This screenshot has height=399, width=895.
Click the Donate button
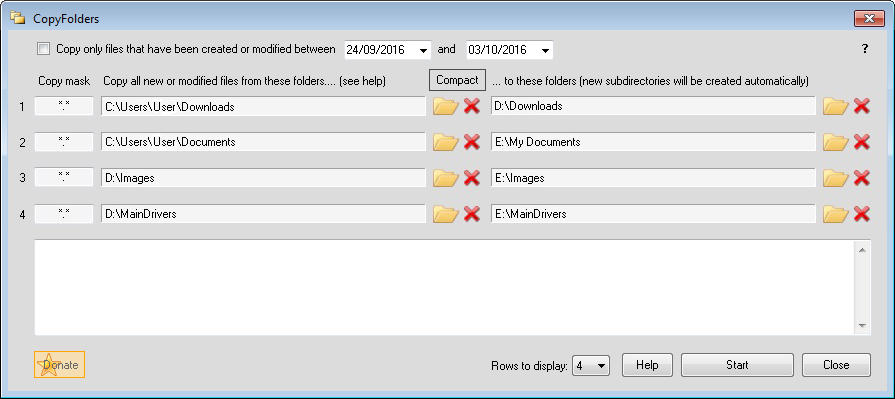point(59,364)
